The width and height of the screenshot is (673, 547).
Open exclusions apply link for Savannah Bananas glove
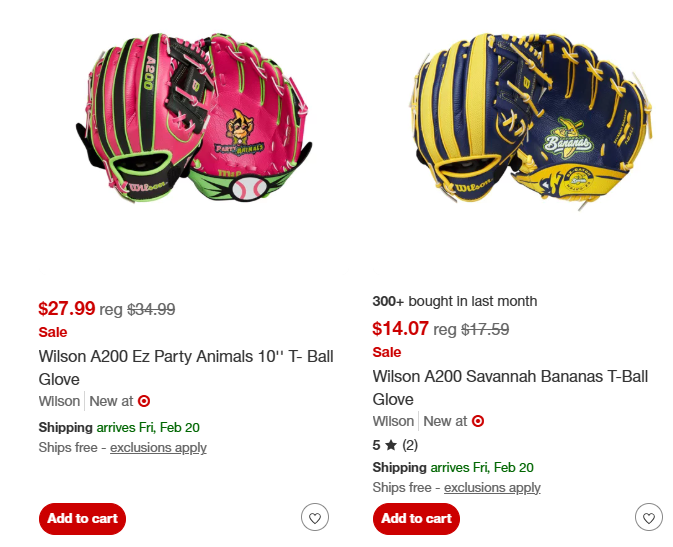coord(492,487)
